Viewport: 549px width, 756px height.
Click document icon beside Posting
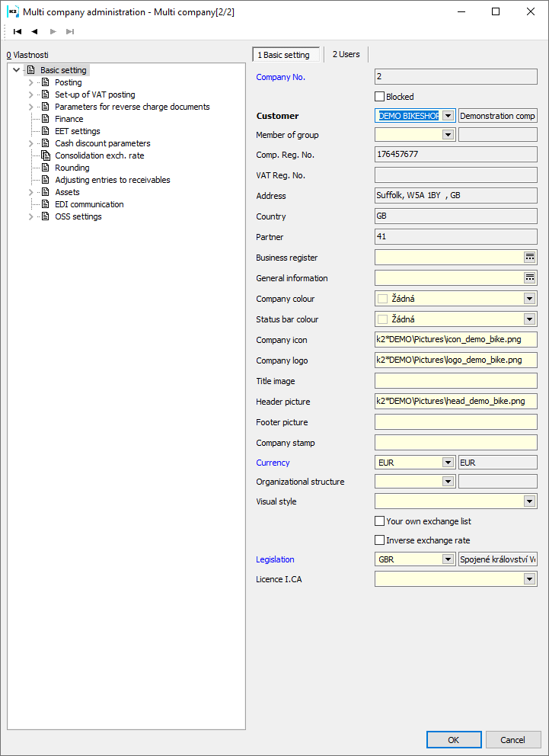coord(45,82)
